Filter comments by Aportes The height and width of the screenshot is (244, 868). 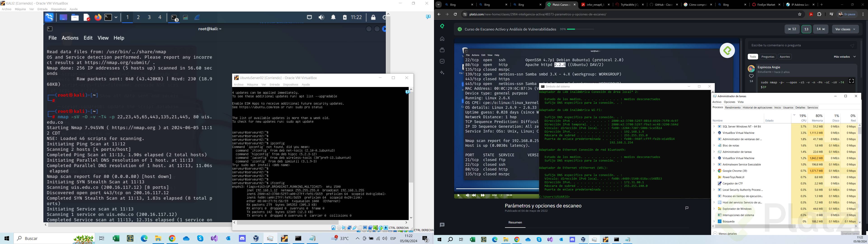click(785, 57)
